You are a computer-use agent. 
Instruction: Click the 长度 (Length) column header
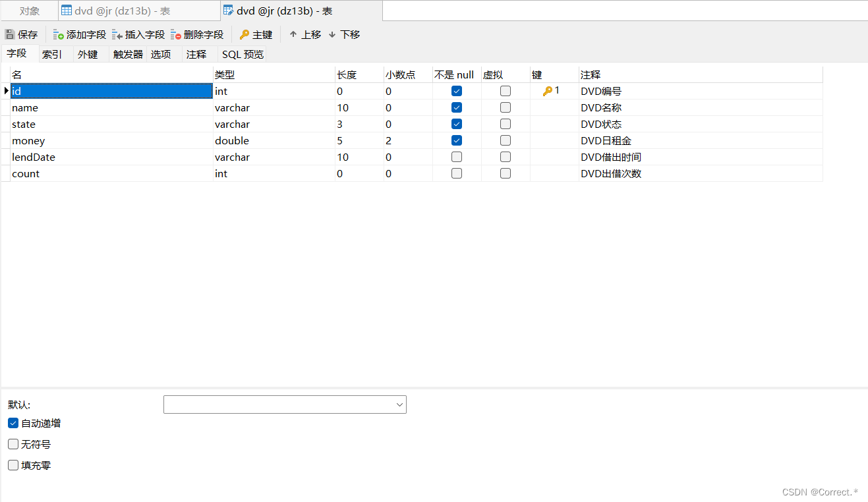click(x=359, y=74)
